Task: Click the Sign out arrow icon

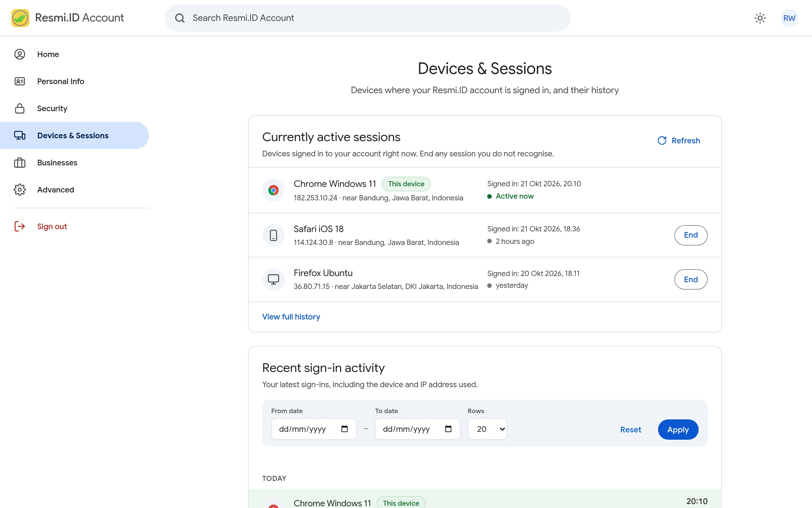Action: click(20, 226)
